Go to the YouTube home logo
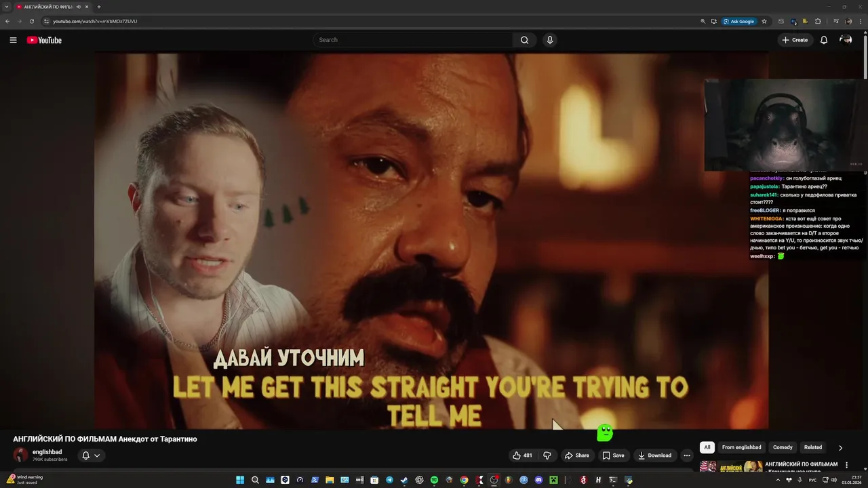 point(44,40)
